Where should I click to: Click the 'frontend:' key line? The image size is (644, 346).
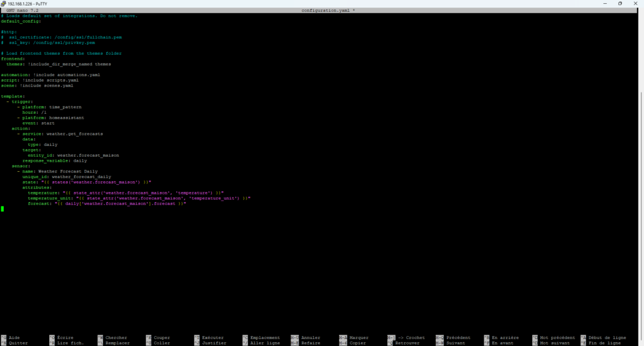tap(13, 59)
